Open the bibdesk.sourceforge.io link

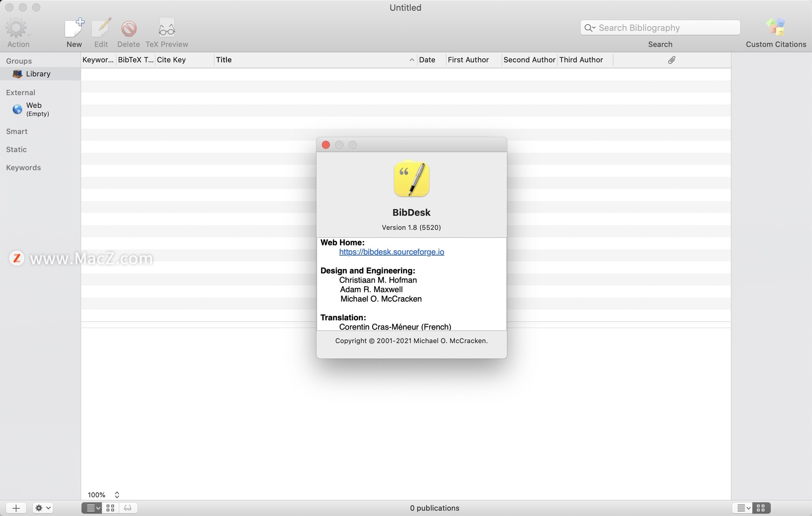coord(392,252)
